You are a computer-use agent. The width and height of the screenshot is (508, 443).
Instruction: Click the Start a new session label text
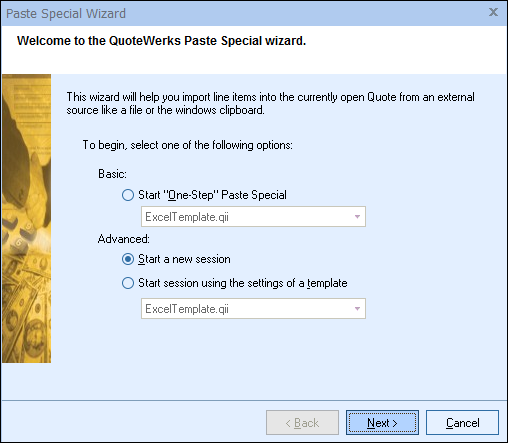pyautogui.click(x=184, y=259)
